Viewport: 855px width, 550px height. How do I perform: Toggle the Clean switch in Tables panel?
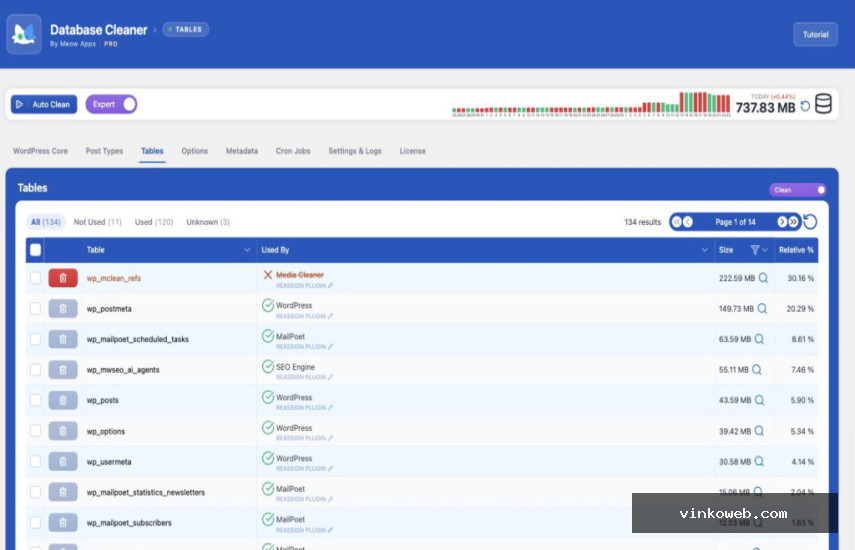point(798,190)
